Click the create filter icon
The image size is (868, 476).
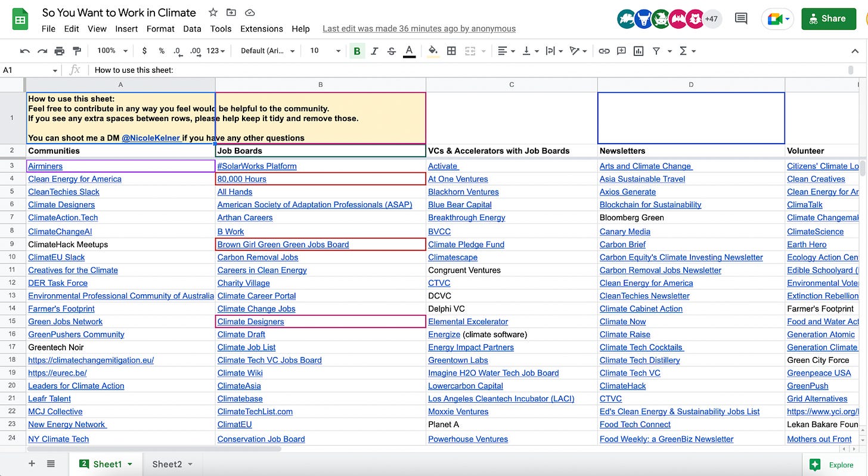[656, 51]
